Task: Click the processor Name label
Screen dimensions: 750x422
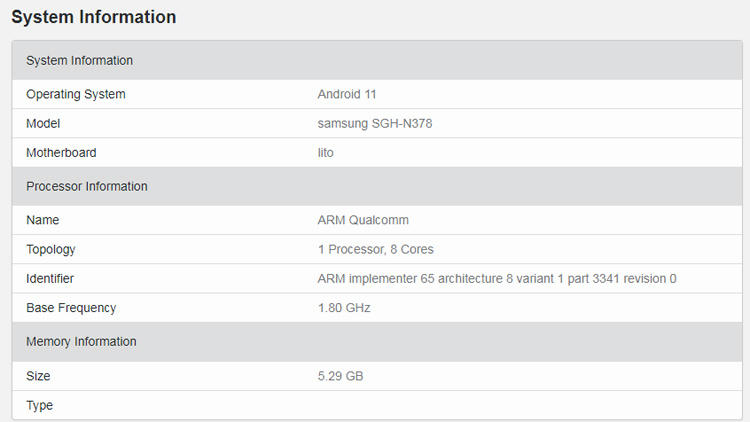Action: coord(43,220)
